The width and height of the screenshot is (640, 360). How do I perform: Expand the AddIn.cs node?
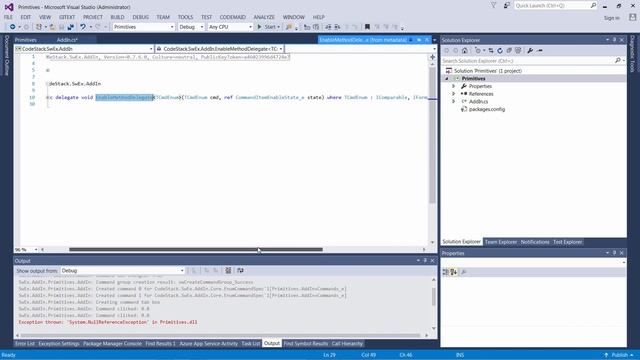pyautogui.click(x=453, y=102)
